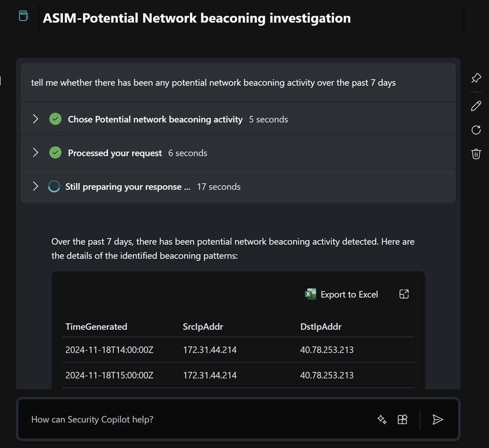Select the SrcIpAddr column header
The width and height of the screenshot is (489, 448).
tap(203, 327)
